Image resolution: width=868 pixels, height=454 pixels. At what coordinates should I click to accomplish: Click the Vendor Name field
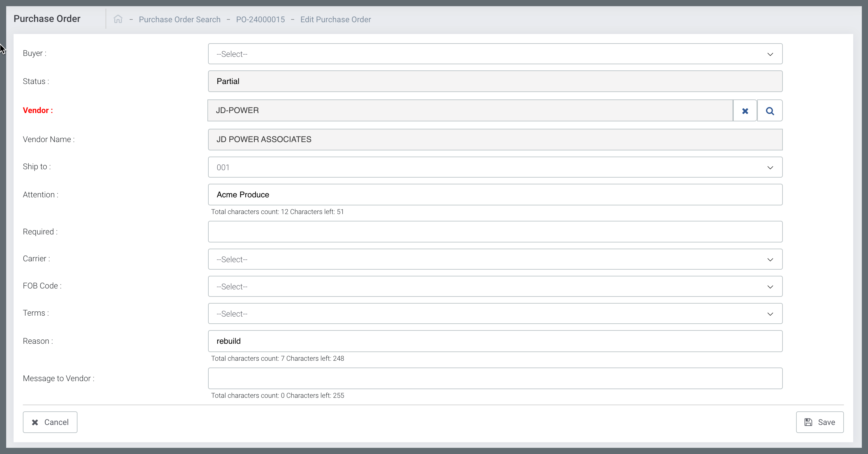pyautogui.click(x=495, y=140)
